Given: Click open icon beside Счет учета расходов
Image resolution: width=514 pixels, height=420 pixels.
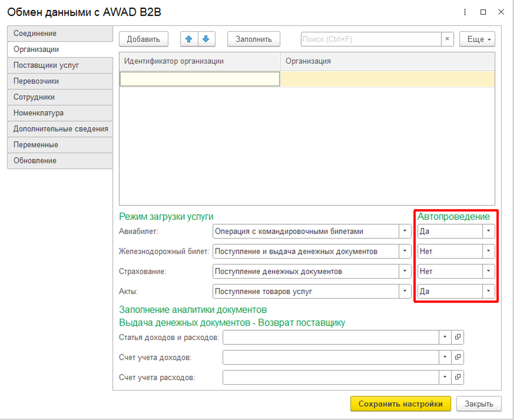Looking at the screenshot, I should [458, 377].
